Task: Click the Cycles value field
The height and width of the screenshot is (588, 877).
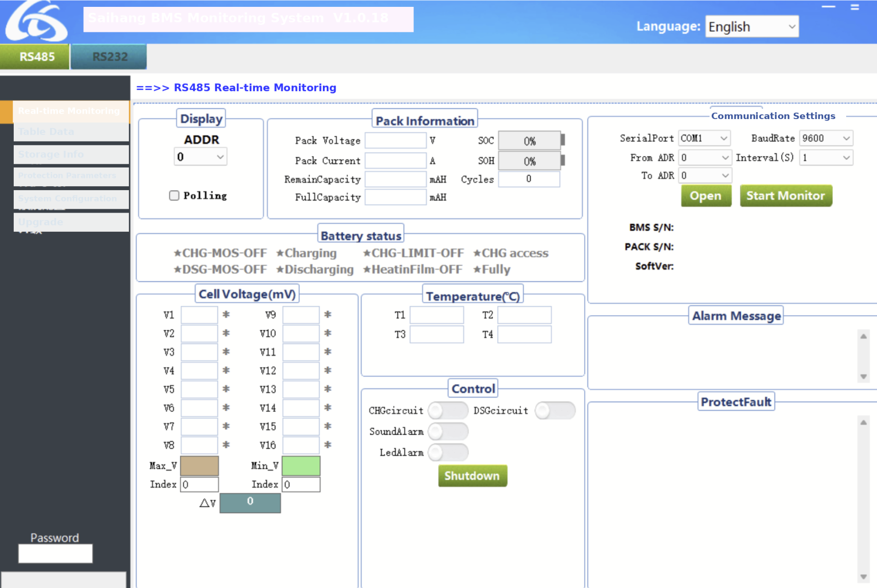Action: (529, 179)
